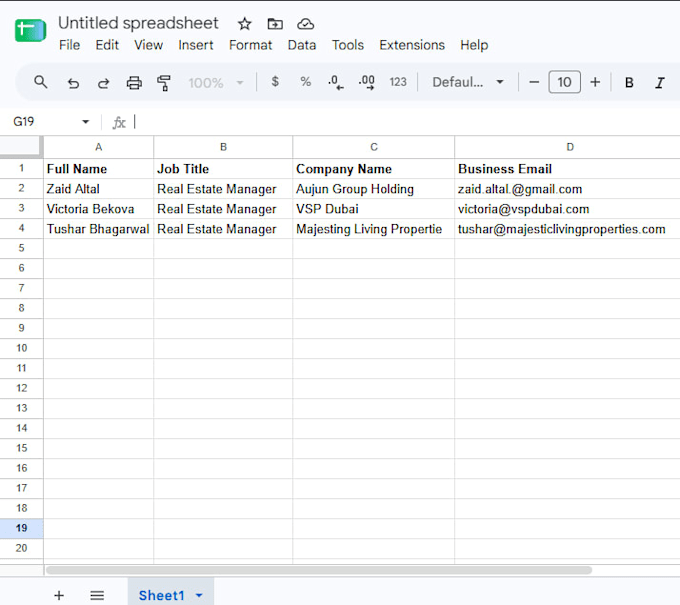680x605 pixels.
Task: Select the Full Name header cell
Action: (x=98, y=169)
